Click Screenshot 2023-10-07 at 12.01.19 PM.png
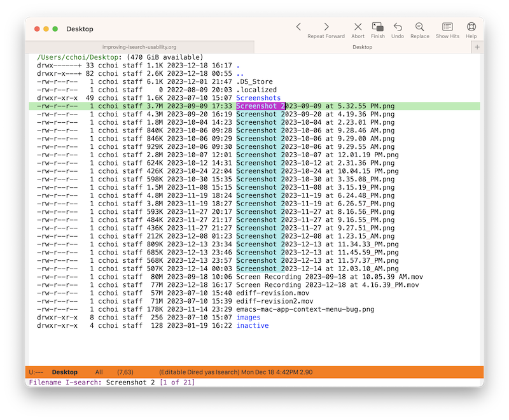509x420 pixels. click(x=317, y=155)
